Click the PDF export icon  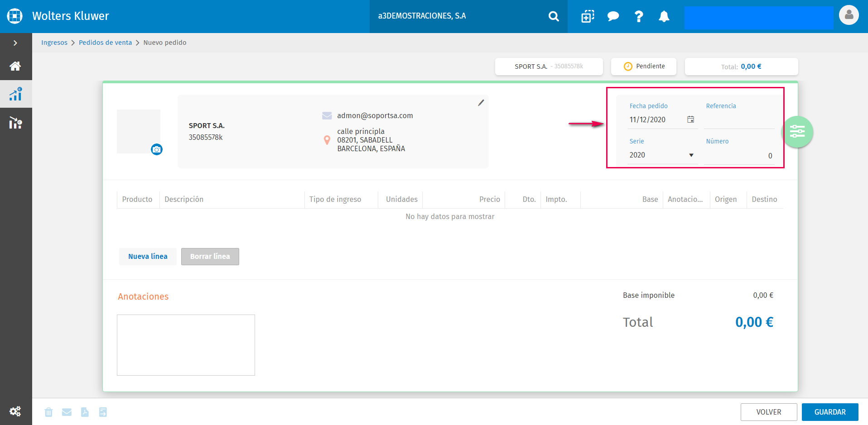pyautogui.click(x=85, y=412)
